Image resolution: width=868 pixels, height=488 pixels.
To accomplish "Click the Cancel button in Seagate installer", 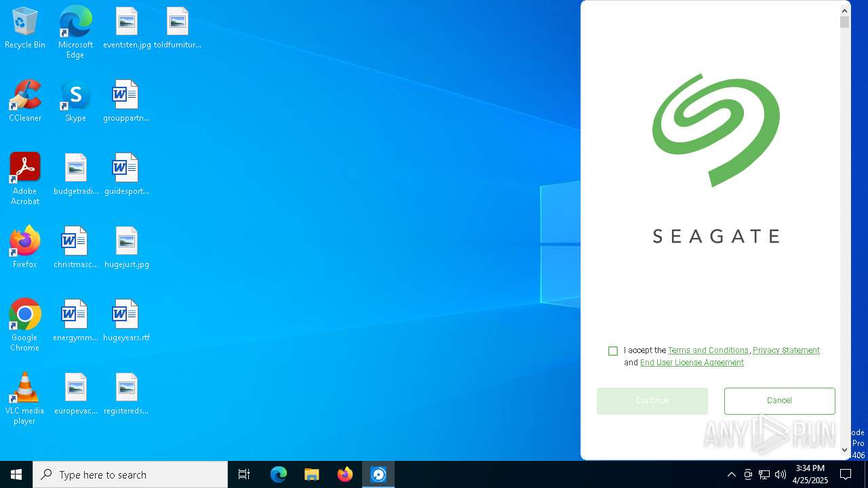I will (x=779, y=401).
